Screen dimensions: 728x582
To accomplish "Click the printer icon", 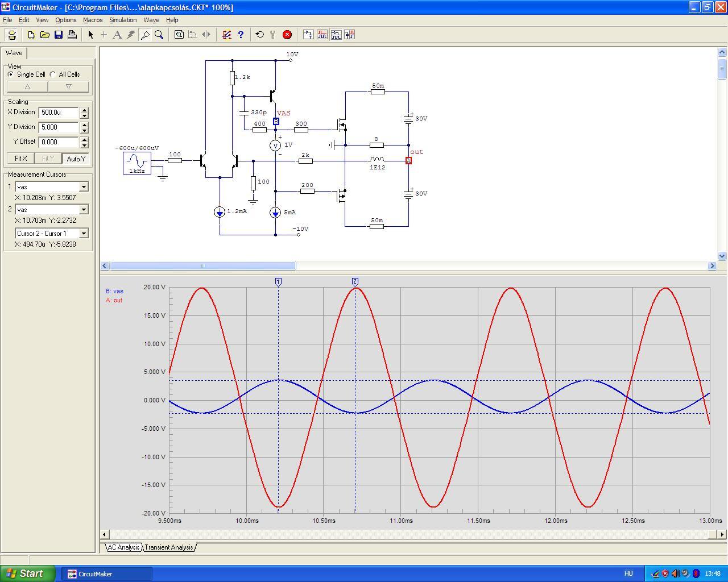I will (72, 35).
